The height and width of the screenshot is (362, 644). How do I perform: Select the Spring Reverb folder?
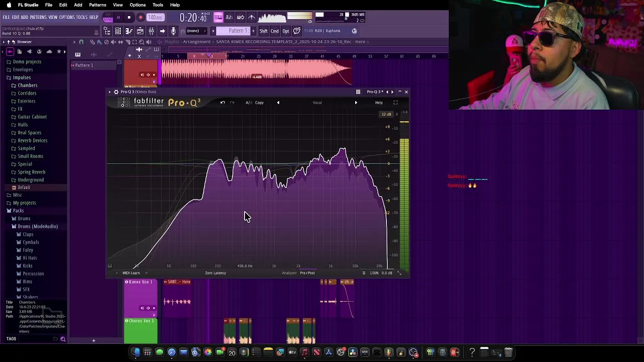click(31, 172)
